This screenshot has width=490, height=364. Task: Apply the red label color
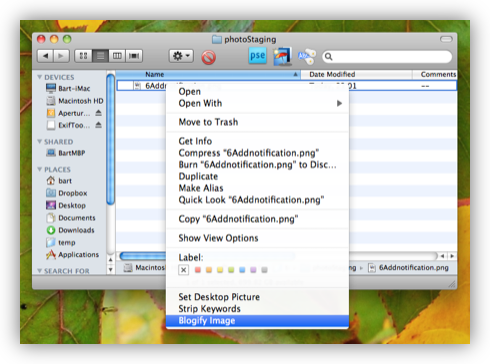pos(198,270)
